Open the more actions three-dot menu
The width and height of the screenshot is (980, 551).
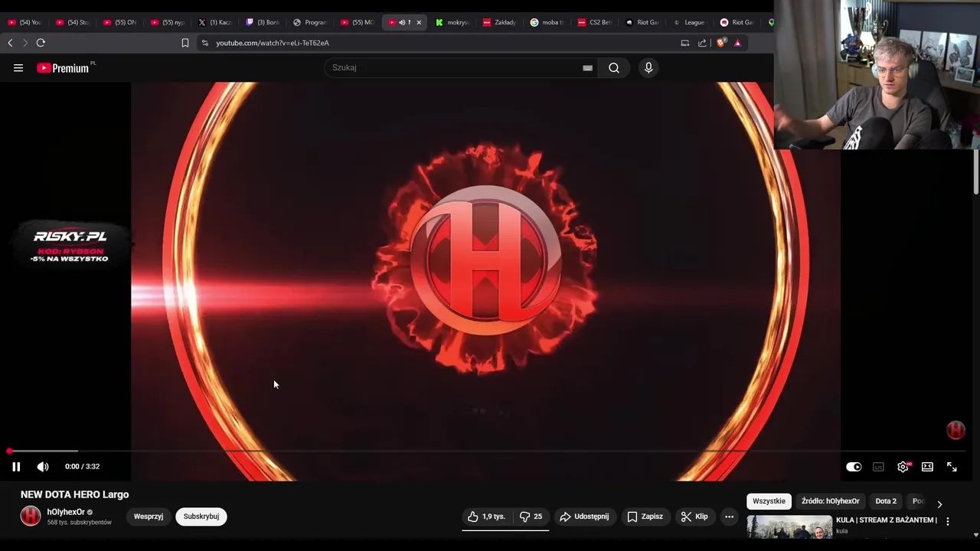[x=729, y=517]
